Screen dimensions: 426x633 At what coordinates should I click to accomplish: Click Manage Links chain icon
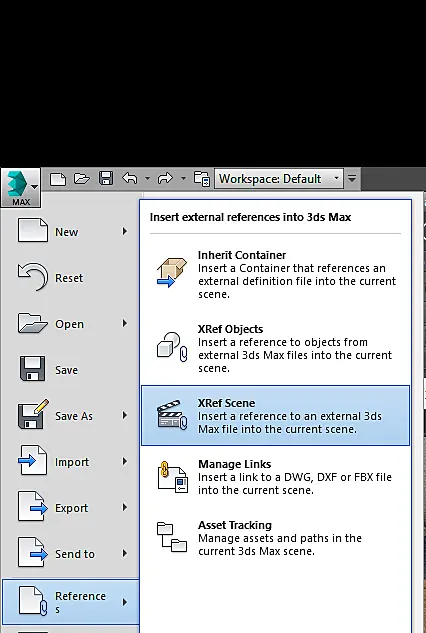coord(173,477)
